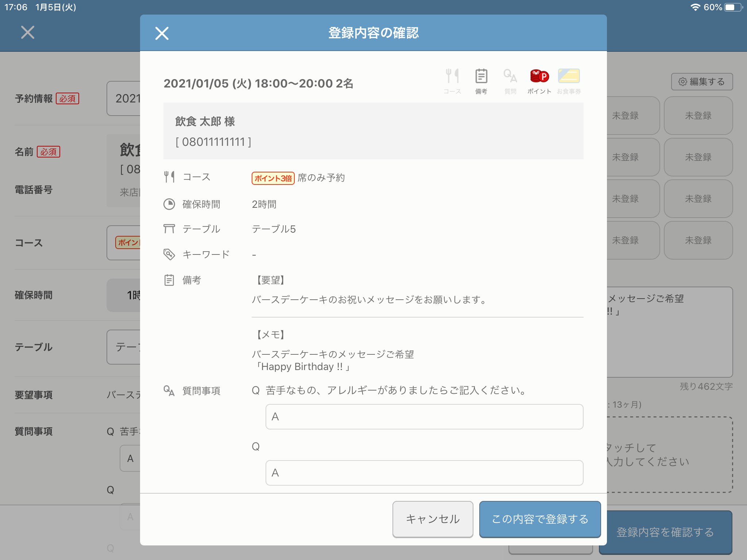Image resolution: width=747 pixels, height=560 pixels.
Task: Tap the battery indicator icon
Action: 733,7
